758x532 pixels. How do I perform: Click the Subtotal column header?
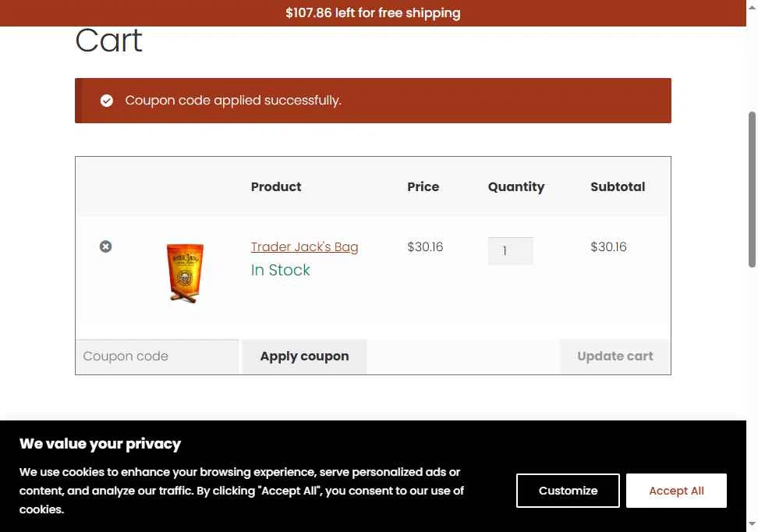coord(618,186)
